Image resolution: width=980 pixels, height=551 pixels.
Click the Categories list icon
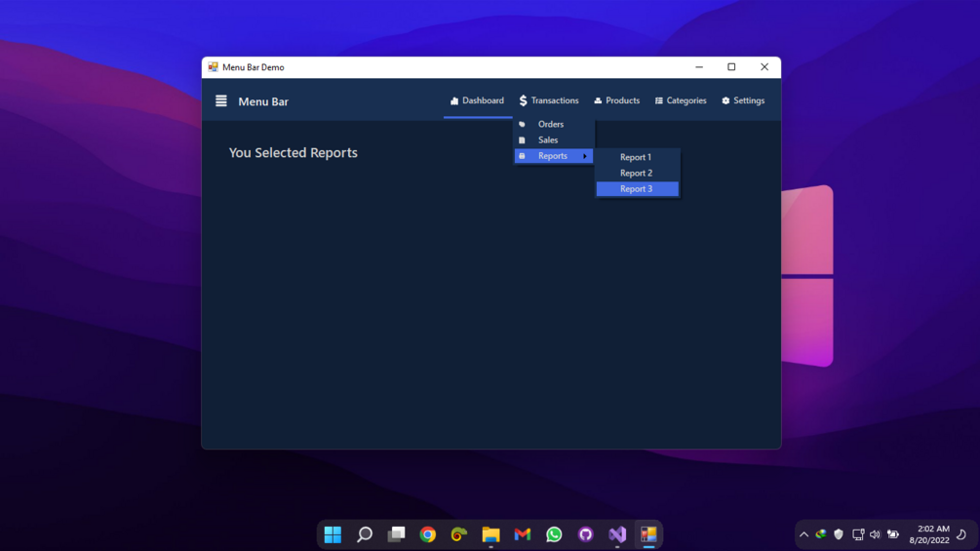pyautogui.click(x=659, y=100)
